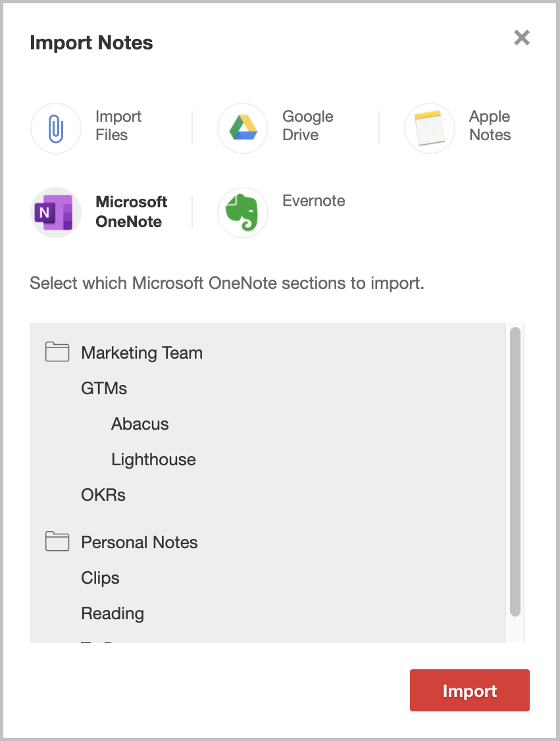Select the Personal Notes notebook
The height and width of the screenshot is (741, 560).
coord(140,542)
